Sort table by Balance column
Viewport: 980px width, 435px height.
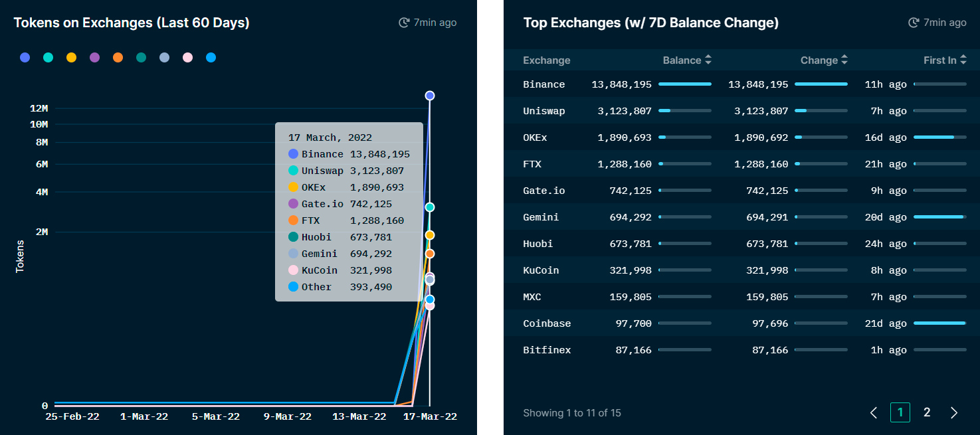tap(687, 60)
